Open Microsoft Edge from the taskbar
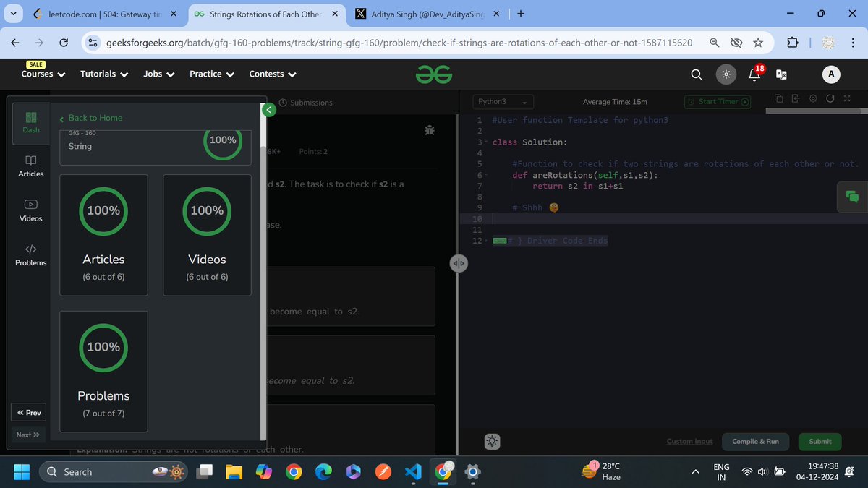This screenshot has height=488, width=868. (x=323, y=472)
